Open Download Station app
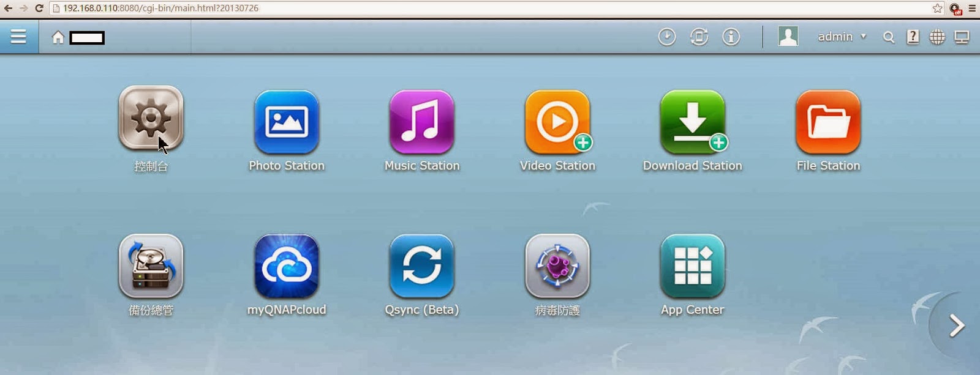 [x=693, y=122]
